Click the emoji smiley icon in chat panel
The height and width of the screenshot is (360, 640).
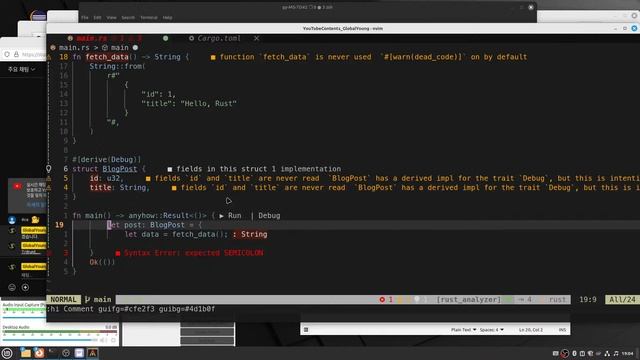tap(12, 287)
